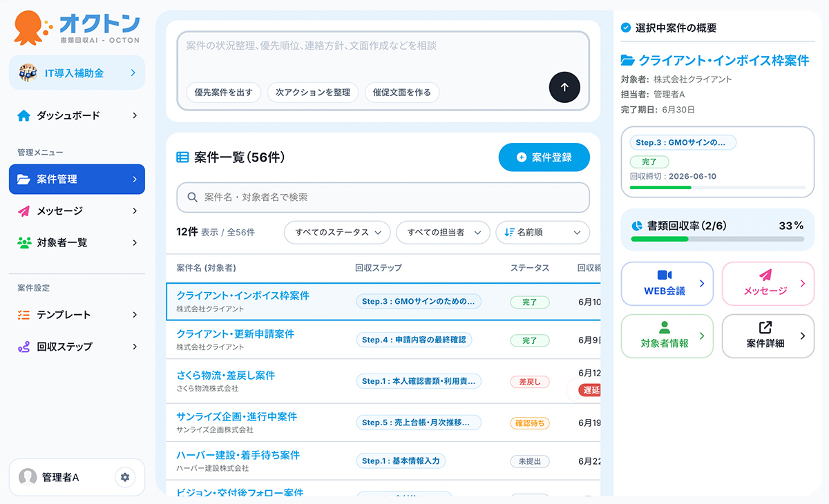This screenshot has width=829, height=504.
Task: Open テンプレート menu item
Action: (77, 315)
